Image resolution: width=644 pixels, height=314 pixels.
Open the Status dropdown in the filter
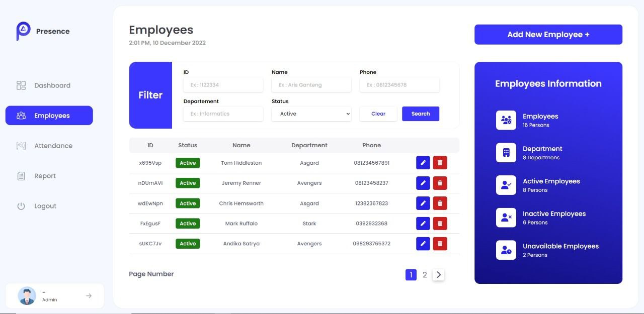pos(311,113)
